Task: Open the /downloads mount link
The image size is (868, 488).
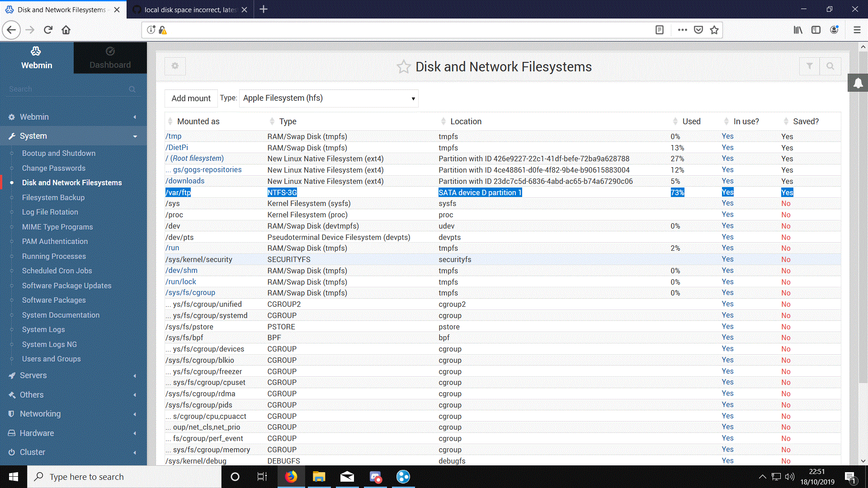Action: tap(185, 181)
